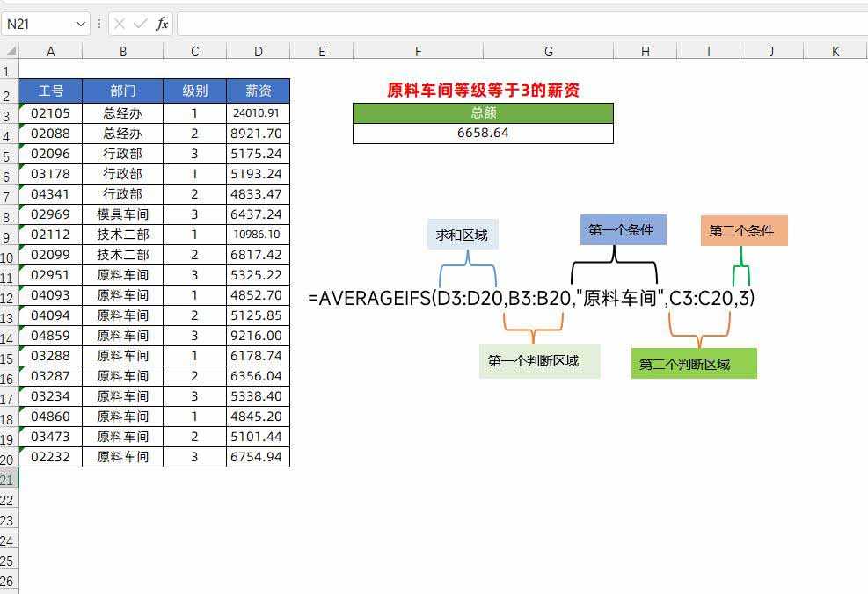868x594 pixels.
Task: Click the AVERAGEIFS formula text
Action: (531, 298)
